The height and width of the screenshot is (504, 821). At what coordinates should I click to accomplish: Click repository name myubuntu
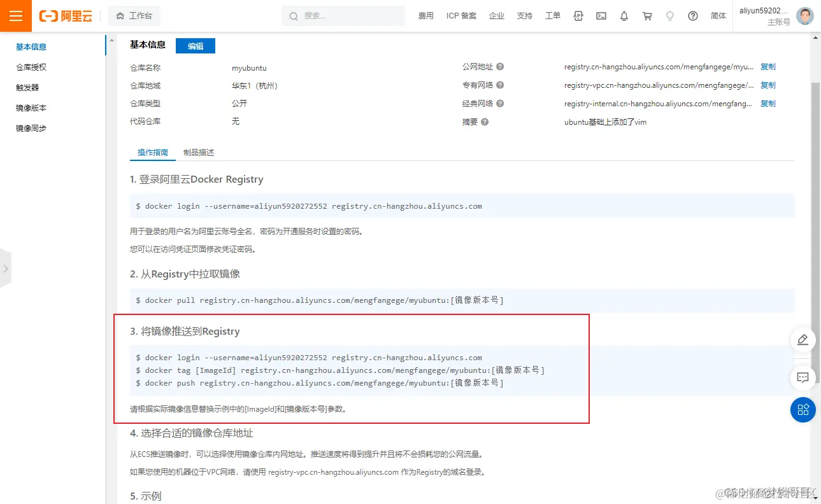[x=249, y=67]
